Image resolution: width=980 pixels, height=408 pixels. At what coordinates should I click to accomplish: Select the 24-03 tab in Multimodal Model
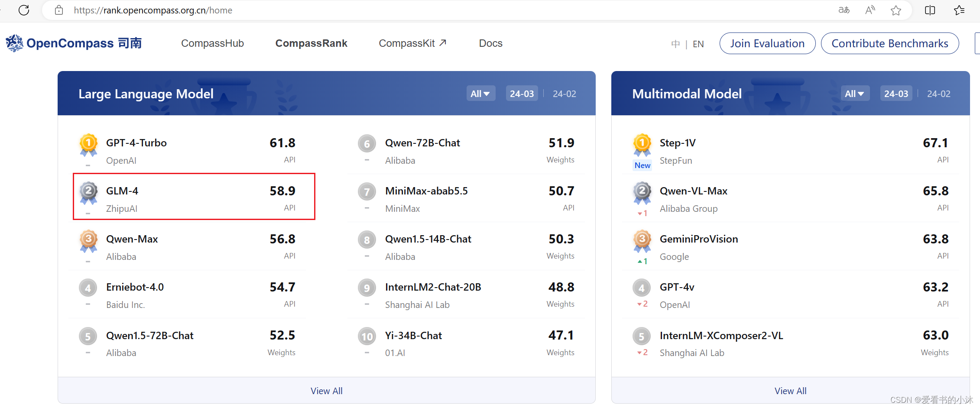tap(896, 94)
